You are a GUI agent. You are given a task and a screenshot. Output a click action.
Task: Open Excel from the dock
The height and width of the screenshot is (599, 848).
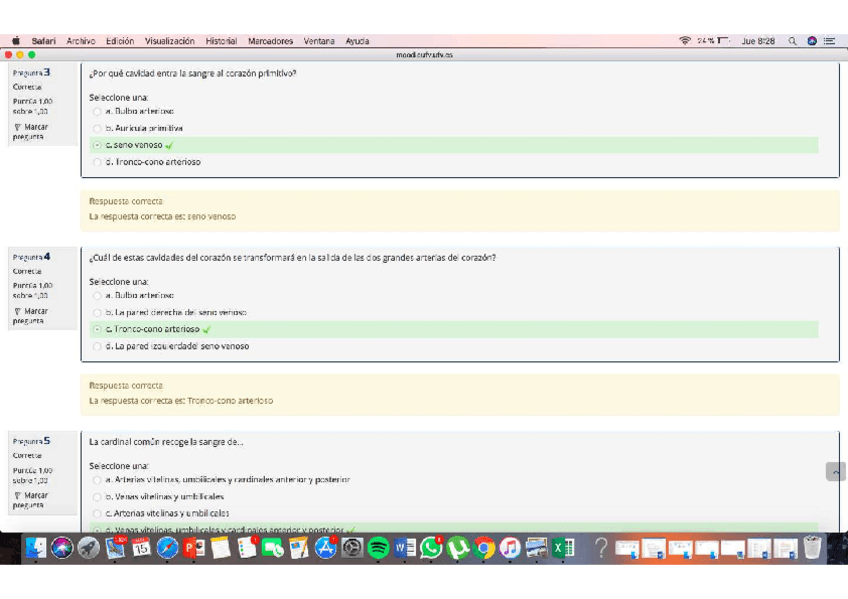pyautogui.click(x=564, y=548)
